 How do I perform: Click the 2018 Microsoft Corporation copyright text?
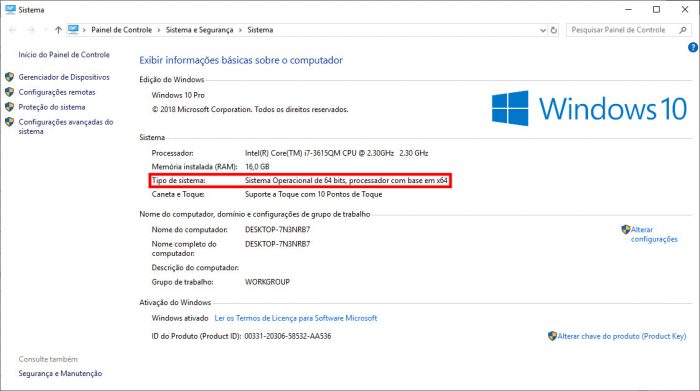pyautogui.click(x=250, y=109)
